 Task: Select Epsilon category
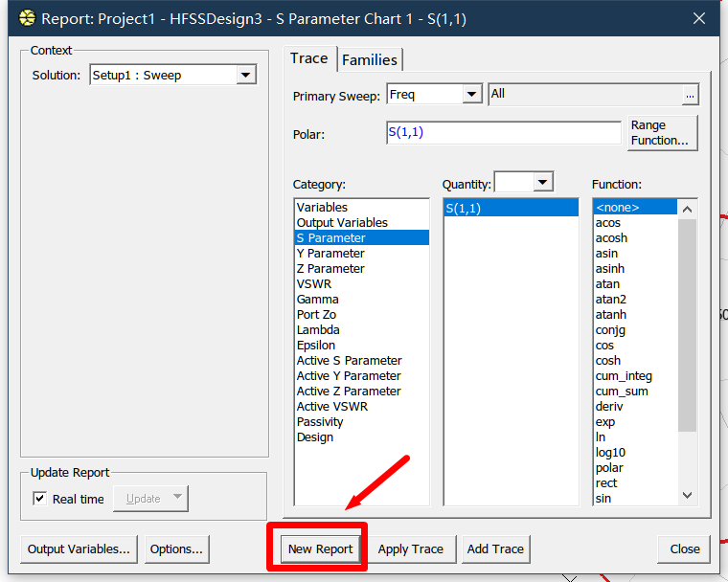pyautogui.click(x=362, y=345)
